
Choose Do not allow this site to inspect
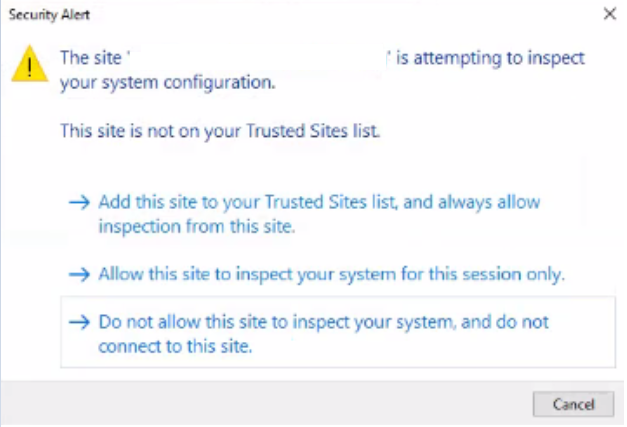click(x=323, y=323)
